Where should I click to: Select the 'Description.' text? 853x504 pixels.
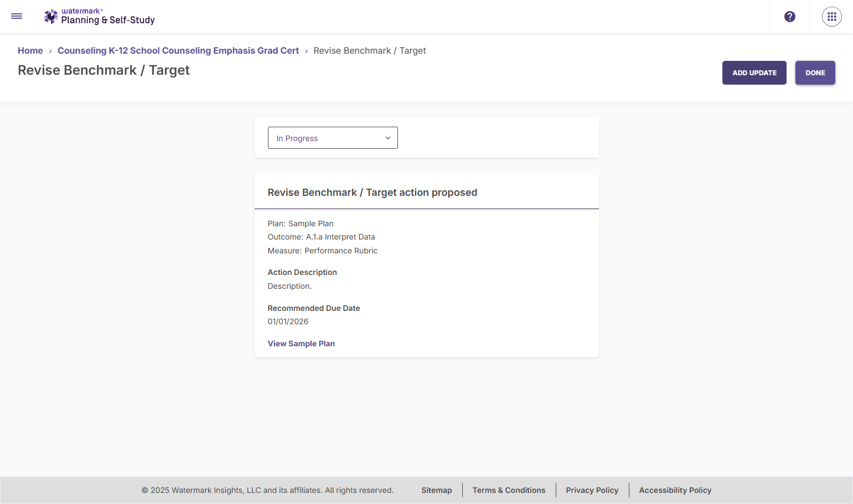click(290, 286)
